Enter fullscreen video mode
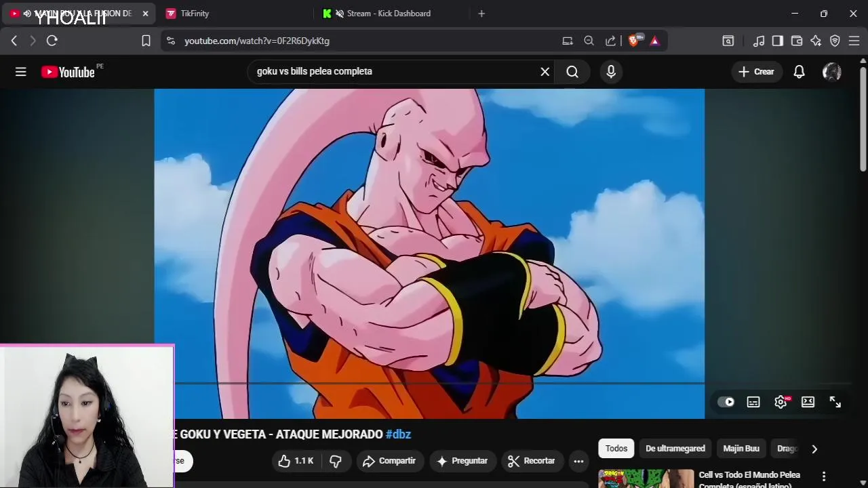This screenshot has width=868, height=488. point(835,402)
